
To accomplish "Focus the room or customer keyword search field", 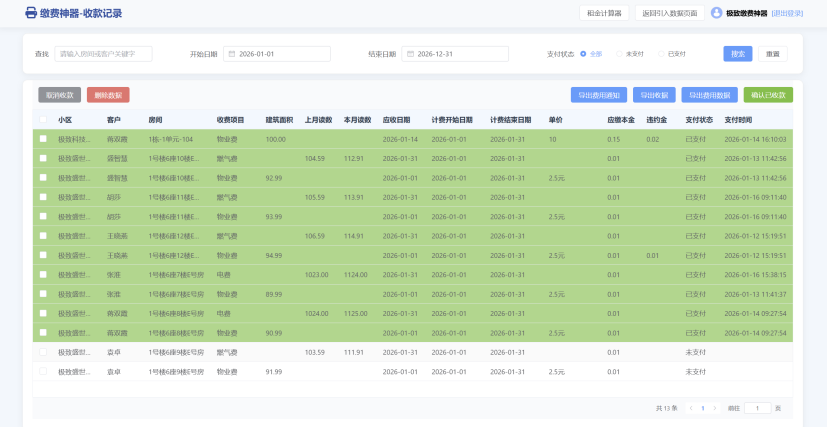I will 103,54.
